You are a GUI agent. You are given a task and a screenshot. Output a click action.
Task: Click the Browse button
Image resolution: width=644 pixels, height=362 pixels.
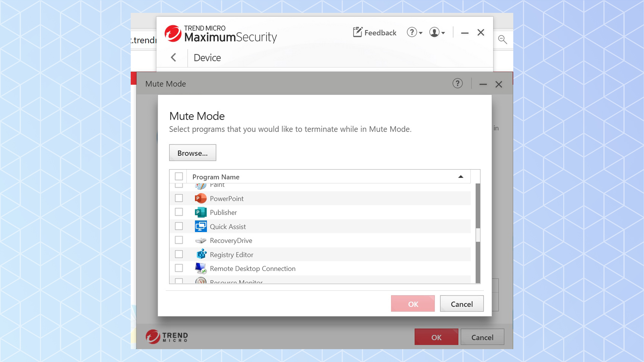tap(192, 153)
